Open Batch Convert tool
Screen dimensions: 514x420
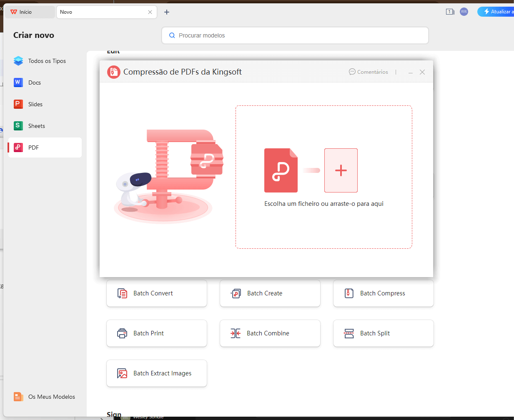click(157, 293)
